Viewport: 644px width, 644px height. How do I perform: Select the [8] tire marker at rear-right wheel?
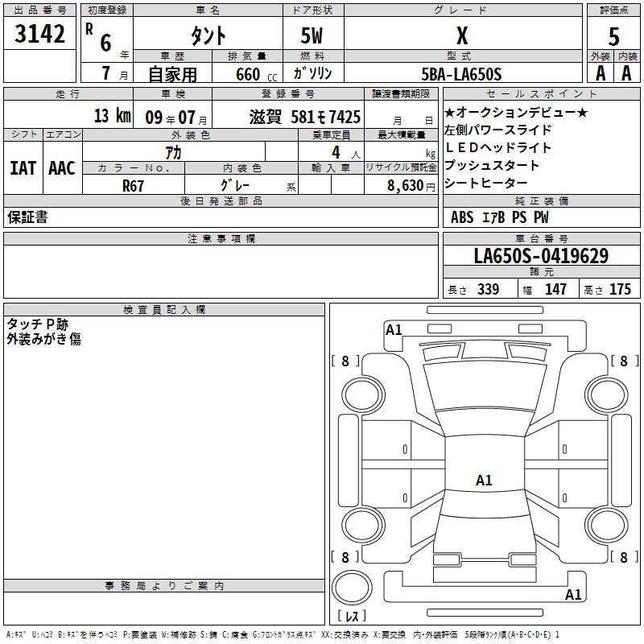623,557
